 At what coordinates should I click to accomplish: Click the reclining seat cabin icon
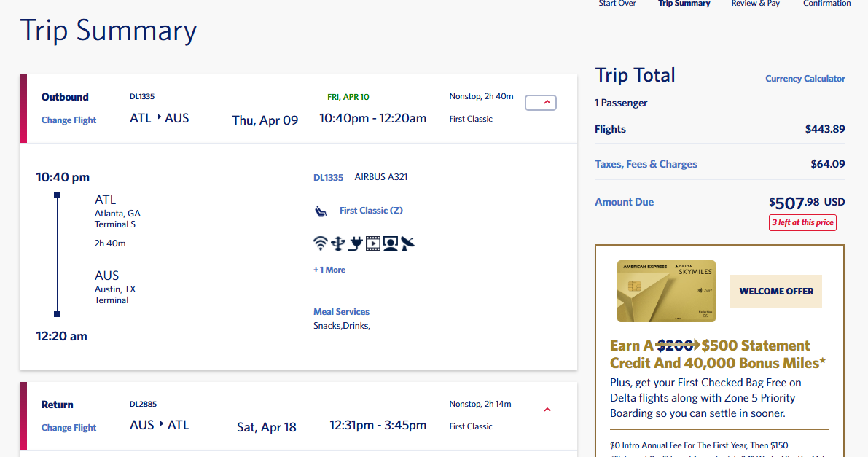pos(321,211)
